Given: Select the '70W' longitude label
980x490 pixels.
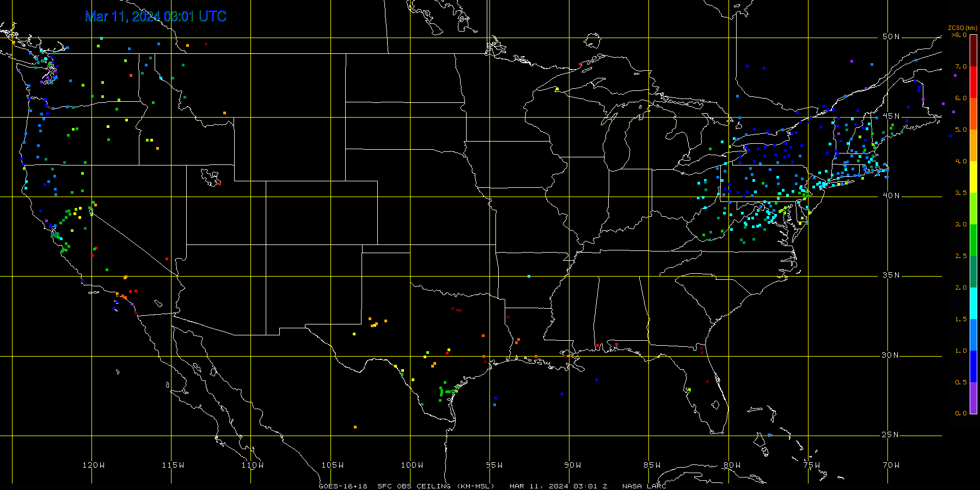Looking at the screenshot, I should (x=891, y=465).
